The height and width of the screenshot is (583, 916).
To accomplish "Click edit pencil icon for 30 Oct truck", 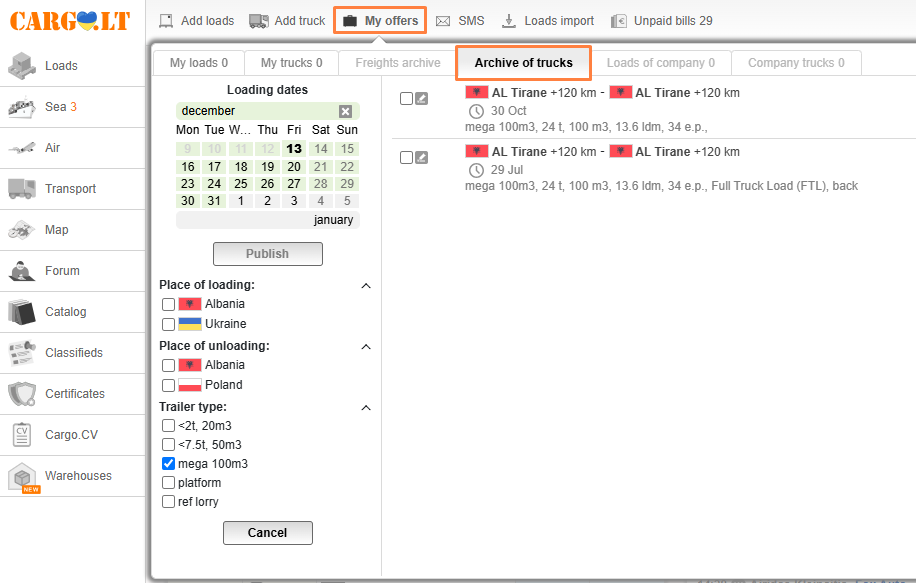I will tap(422, 98).
